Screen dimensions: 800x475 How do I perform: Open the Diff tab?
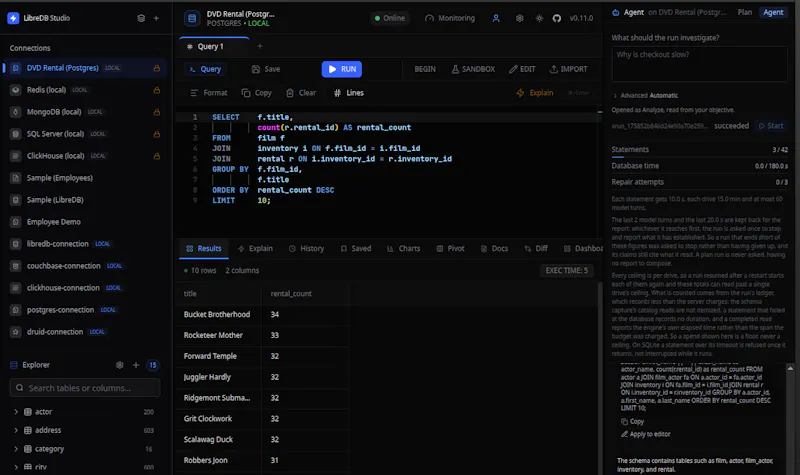tap(536, 248)
